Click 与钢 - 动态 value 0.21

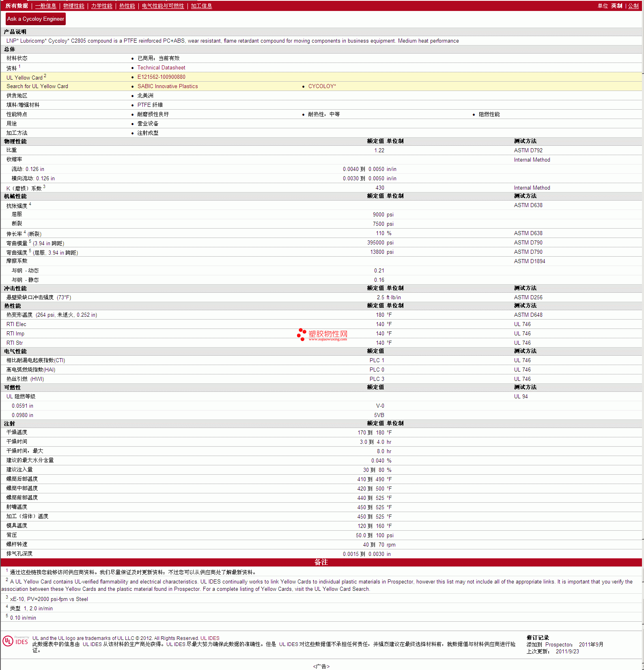point(379,271)
